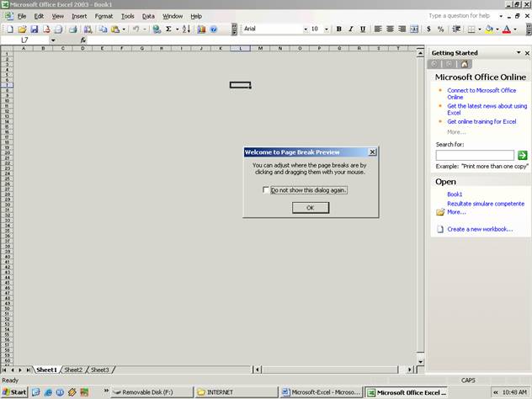The image size is (532, 399).
Task: Open the Fill Color dropdown arrow
Action: (x=497, y=29)
